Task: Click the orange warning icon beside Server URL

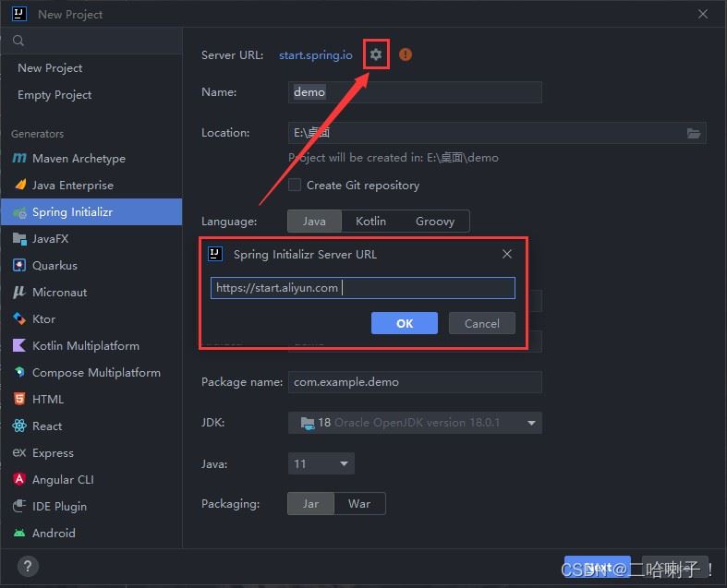Action: pos(406,54)
